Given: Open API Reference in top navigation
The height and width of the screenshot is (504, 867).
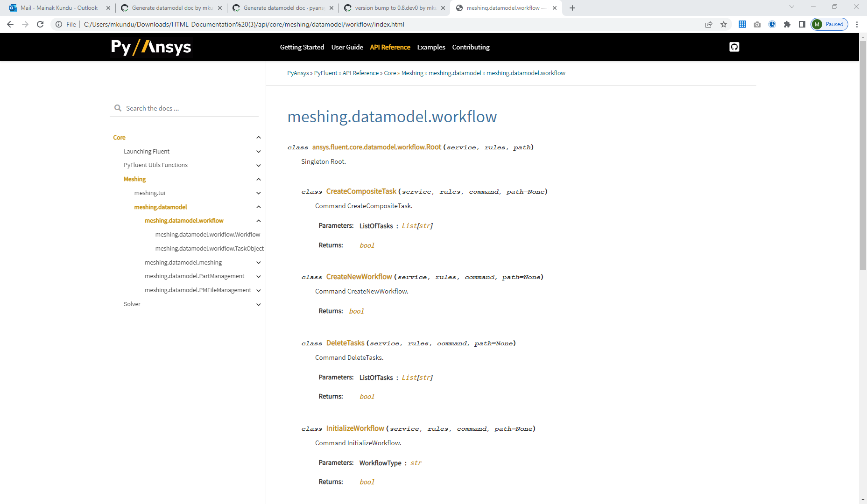Looking at the screenshot, I should pos(390,47).
